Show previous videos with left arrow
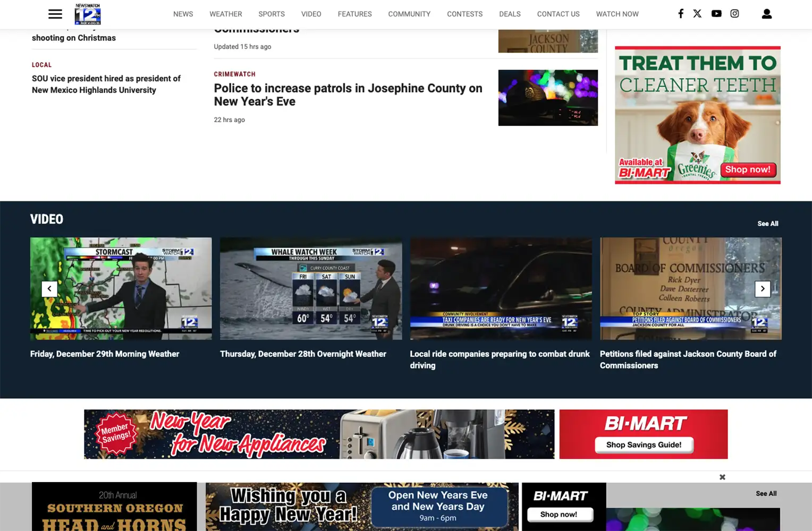Viewport: 812px width, 531px height. pyautogui.click(x=49, y=288)
